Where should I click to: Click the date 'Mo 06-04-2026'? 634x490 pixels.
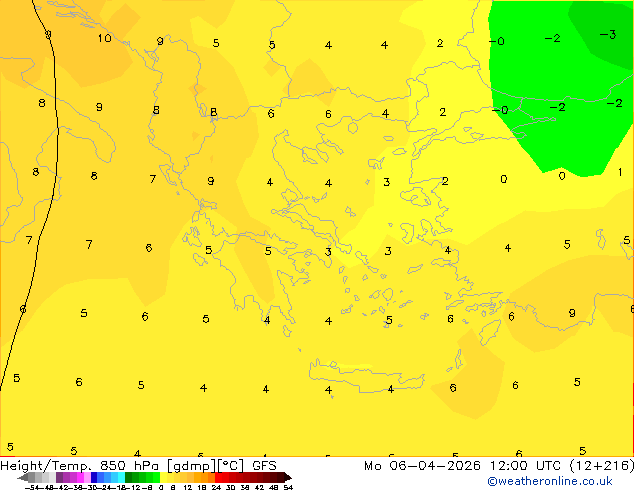pyautogui.click(x=422, y=466)
